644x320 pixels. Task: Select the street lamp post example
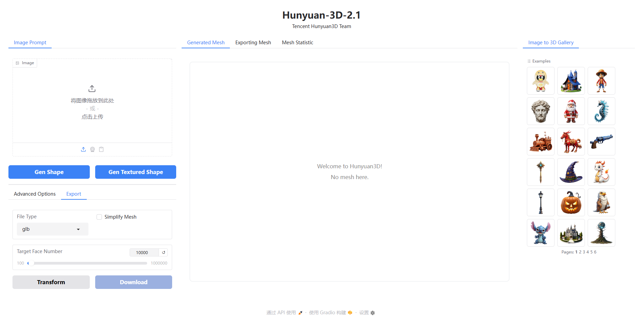pos(541,202)
